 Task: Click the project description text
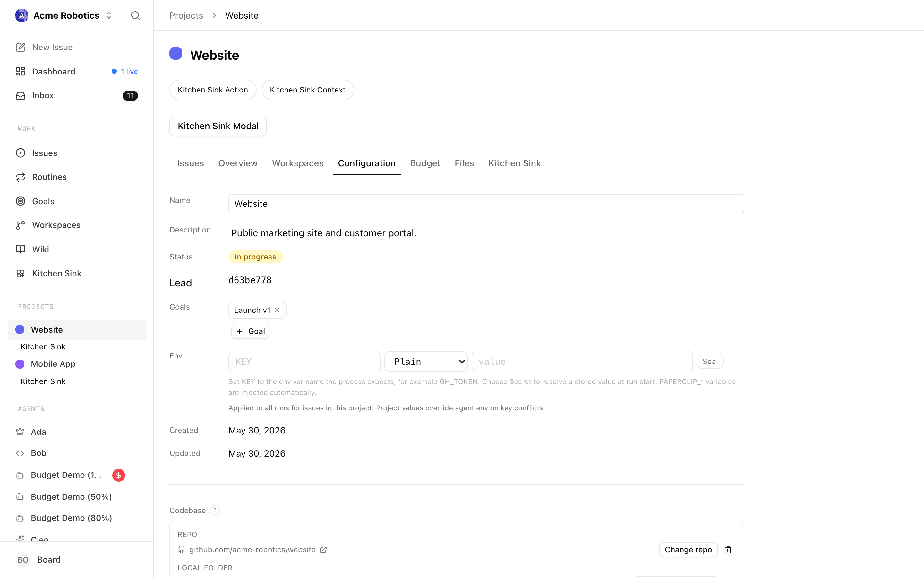click(x=324, y=233)
